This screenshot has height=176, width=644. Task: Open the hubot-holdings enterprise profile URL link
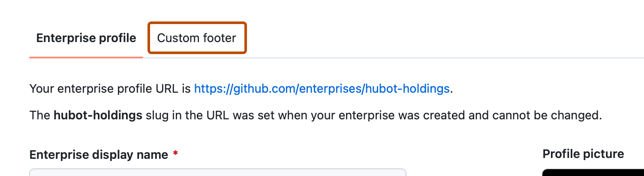point(322,89)
